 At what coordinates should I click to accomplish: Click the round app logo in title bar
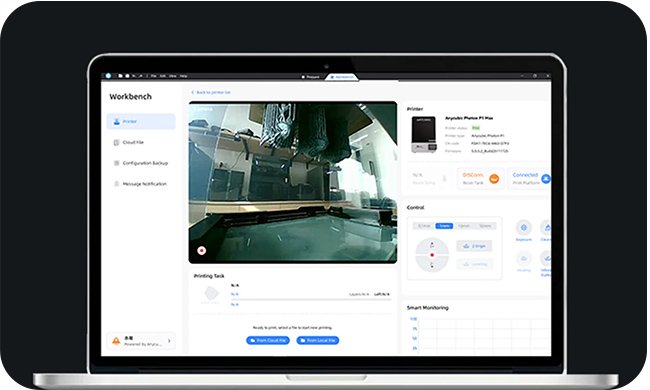coord(108,76)
